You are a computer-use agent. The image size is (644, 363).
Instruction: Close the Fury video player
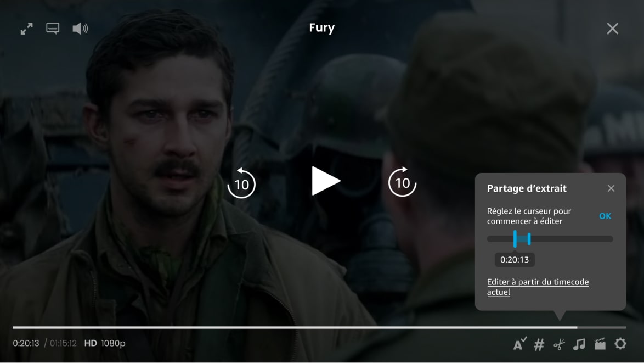point(612,29)
